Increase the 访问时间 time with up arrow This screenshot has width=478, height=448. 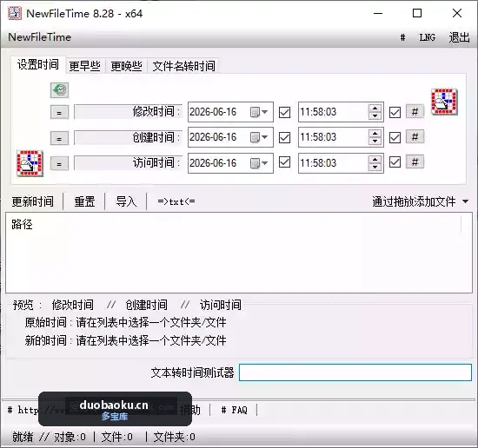pos(375,159)
